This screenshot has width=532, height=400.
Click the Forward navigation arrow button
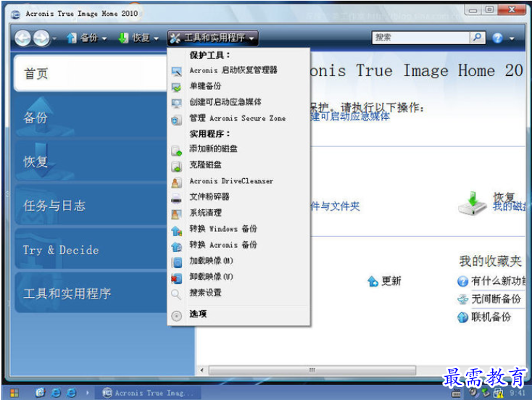41,38
